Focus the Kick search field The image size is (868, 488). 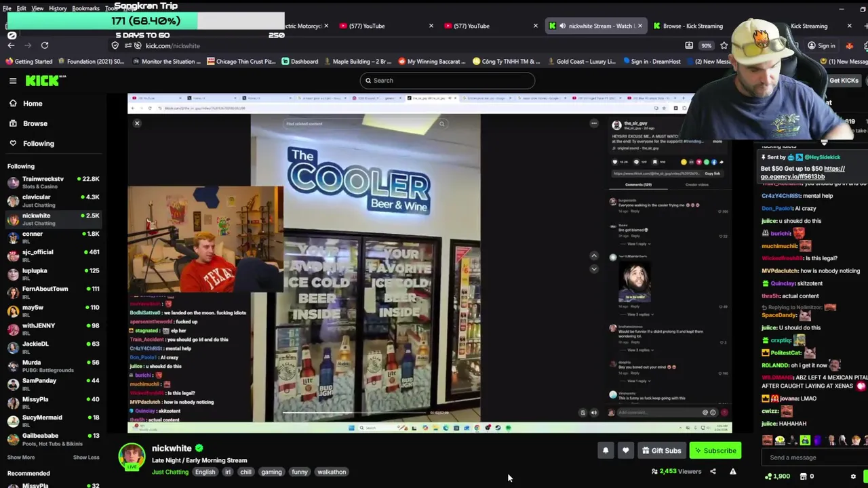448,81
